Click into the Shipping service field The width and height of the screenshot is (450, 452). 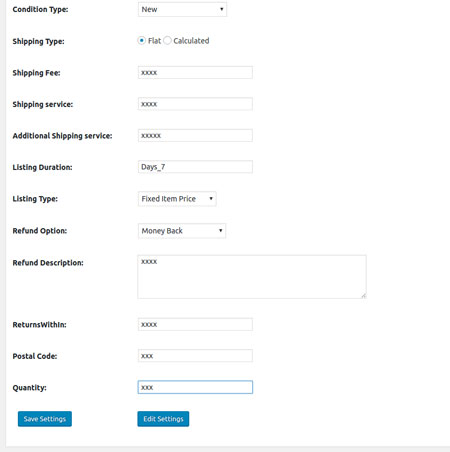point(195,104)
